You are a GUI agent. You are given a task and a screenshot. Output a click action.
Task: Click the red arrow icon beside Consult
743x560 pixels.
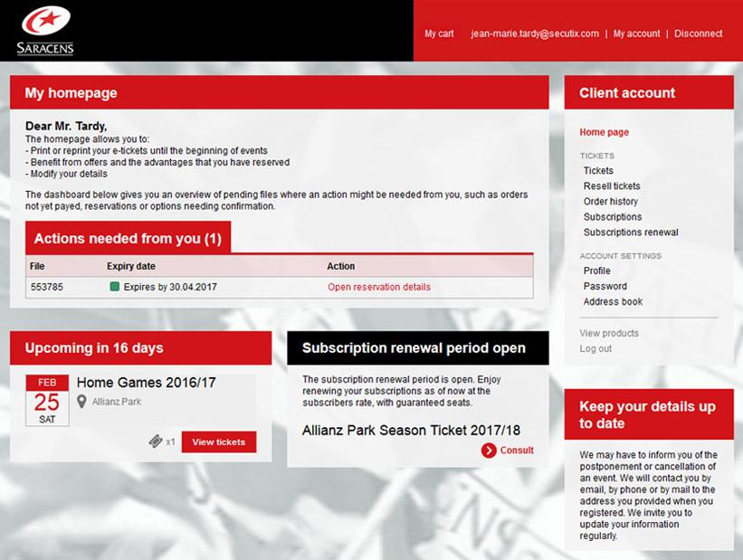coord(489,451)
